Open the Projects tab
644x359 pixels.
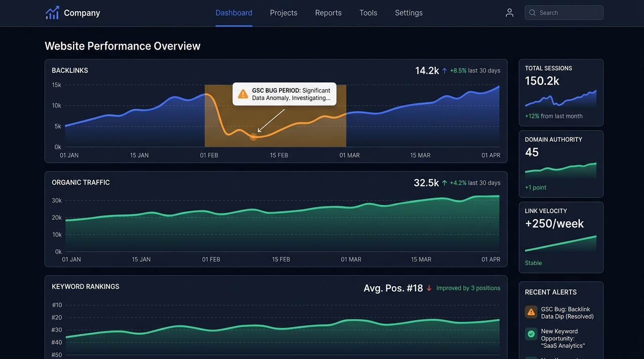284,13
